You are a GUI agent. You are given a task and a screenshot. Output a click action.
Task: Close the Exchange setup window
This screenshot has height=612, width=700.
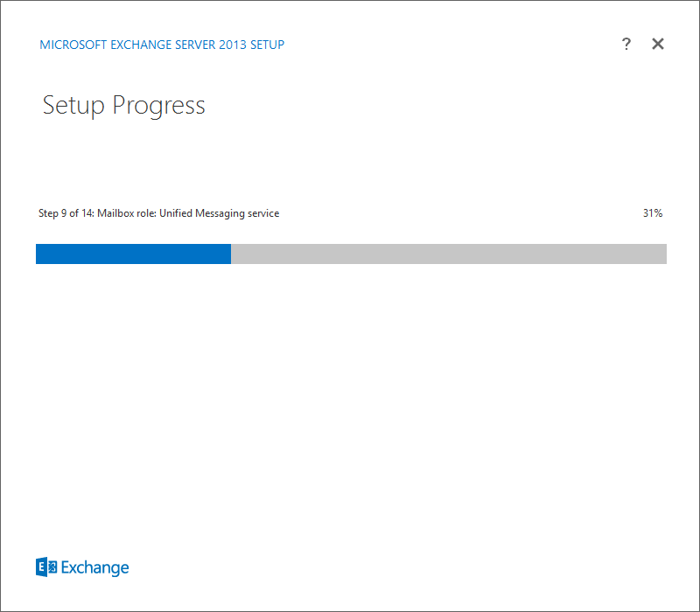658,45
